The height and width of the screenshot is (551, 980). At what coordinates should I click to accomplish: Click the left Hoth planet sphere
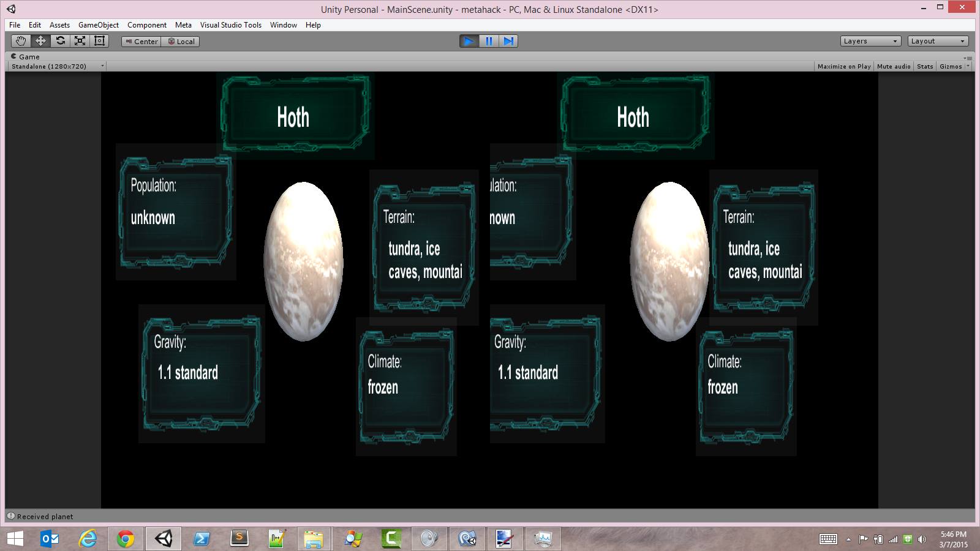click(303, 261)
